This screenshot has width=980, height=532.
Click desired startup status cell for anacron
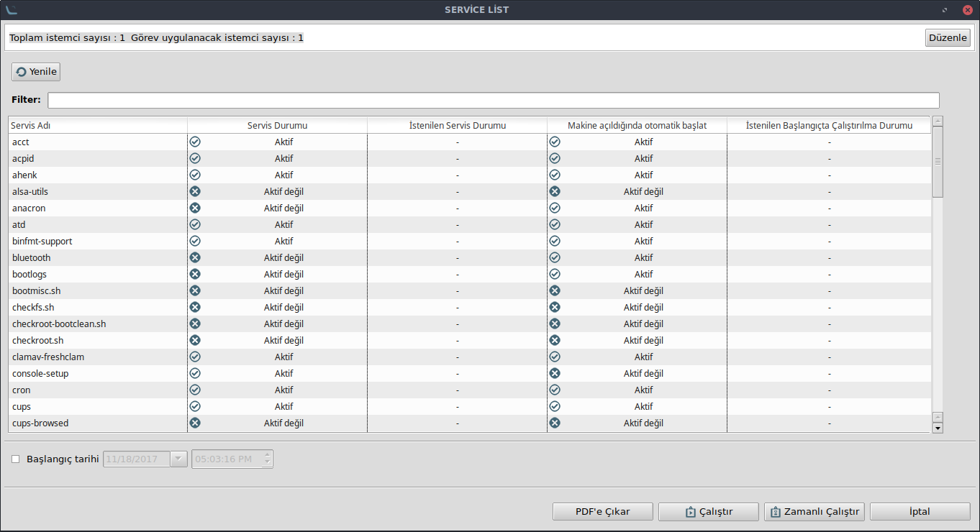tap(829, 208)
